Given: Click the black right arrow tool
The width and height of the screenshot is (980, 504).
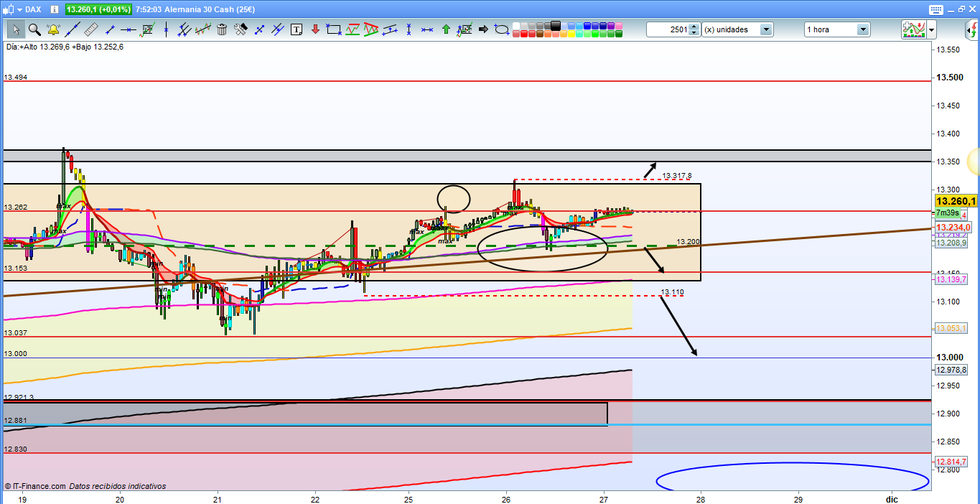Looking at the screenshot, I should [x=482, y=29].
